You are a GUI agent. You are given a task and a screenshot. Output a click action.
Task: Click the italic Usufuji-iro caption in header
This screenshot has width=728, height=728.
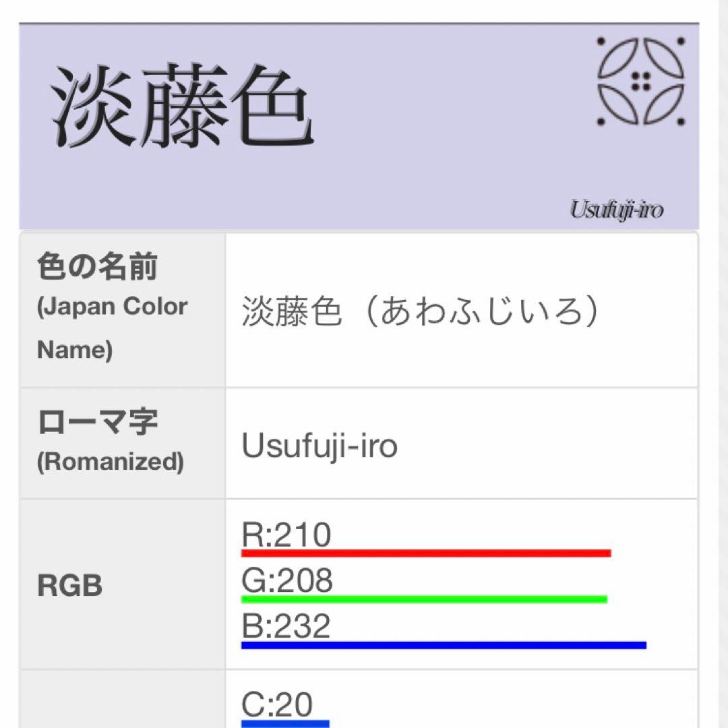[x=616, y=210]
